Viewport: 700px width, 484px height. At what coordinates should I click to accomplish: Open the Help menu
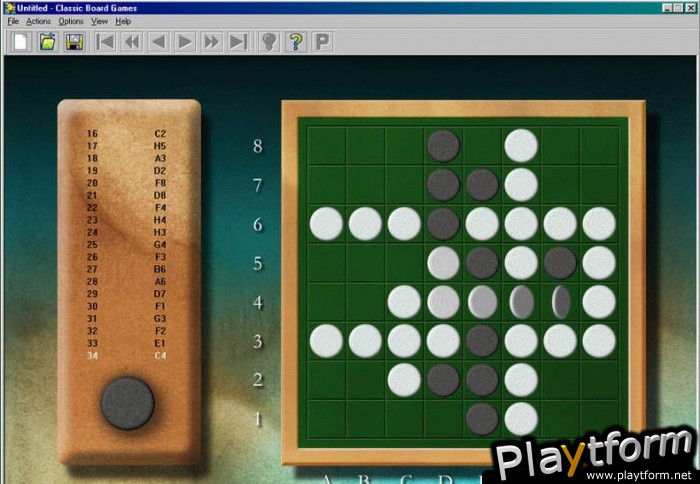(x=123, y=21)
